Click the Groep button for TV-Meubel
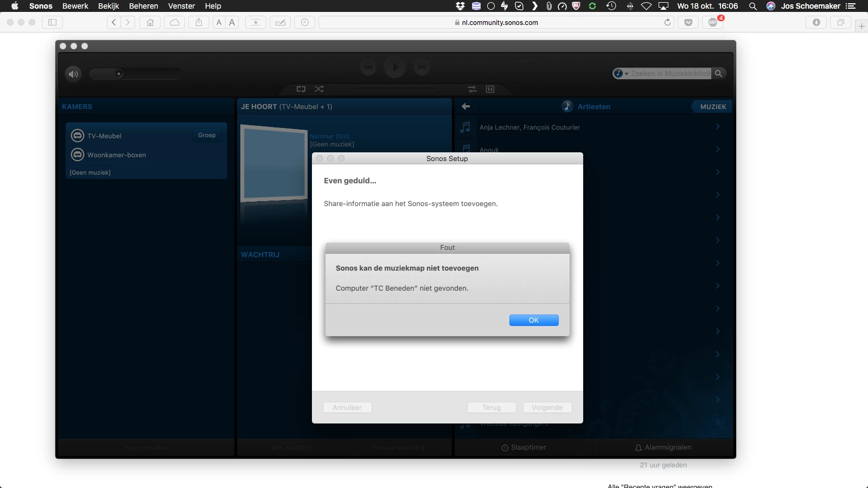The height and width of the screenshot is (488, 868). click(207, 136)
